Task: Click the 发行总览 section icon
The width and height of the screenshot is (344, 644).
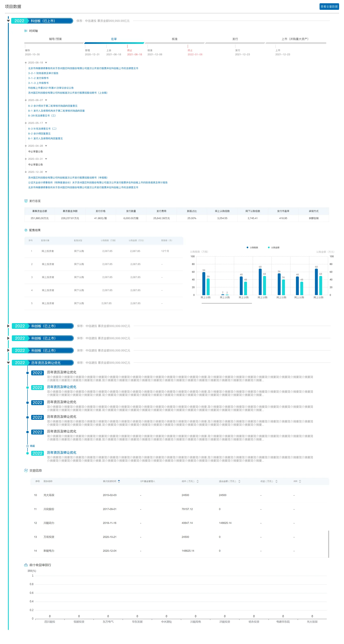Action: [x=26, y=201]
